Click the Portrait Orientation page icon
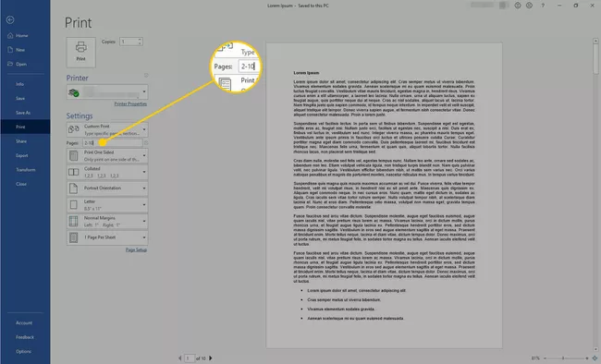The image size is (601, 364). click(x=73, y=188)
